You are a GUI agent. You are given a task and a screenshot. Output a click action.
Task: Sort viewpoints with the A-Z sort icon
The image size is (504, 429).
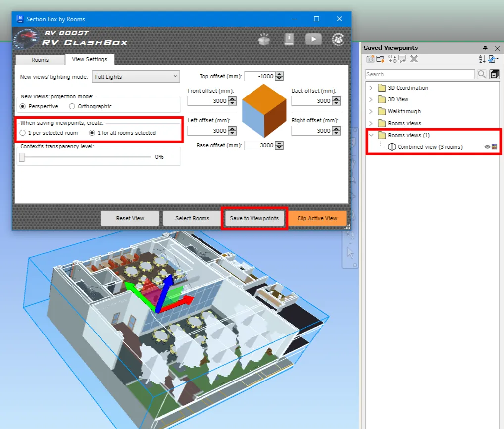click(x=482, y=59)
